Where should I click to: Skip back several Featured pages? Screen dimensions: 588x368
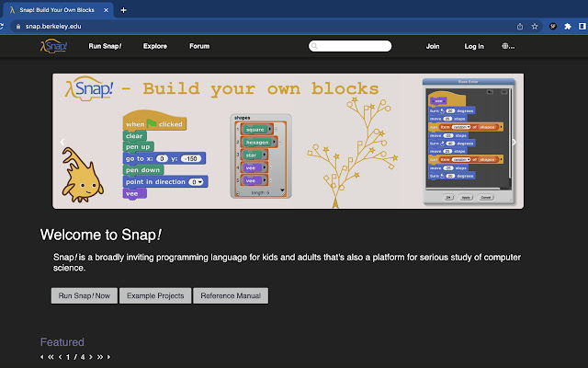[x=51, y=357]
